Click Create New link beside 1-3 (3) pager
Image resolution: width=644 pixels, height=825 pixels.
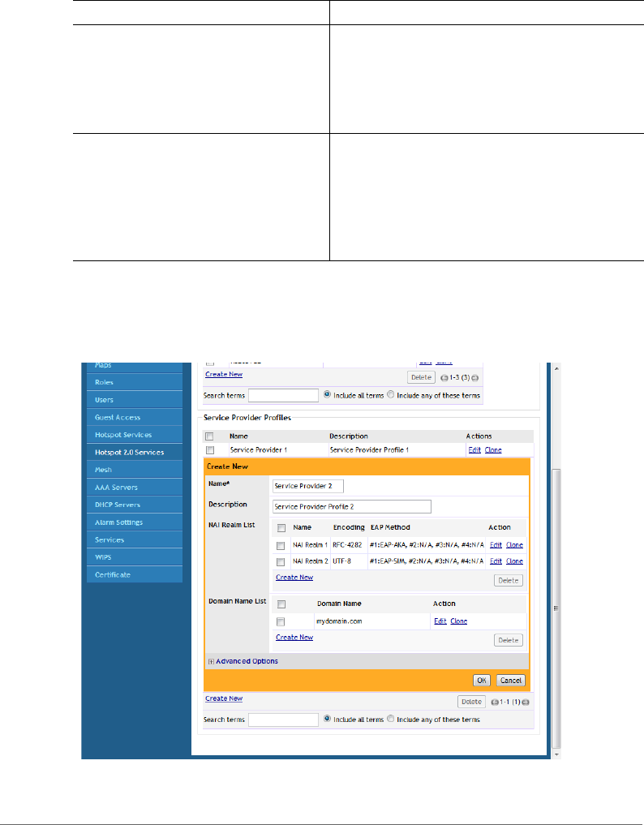coord(224,374)
